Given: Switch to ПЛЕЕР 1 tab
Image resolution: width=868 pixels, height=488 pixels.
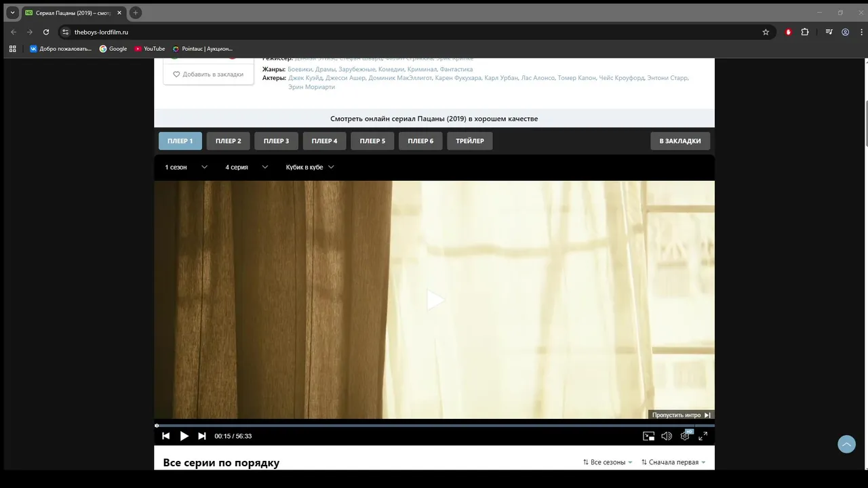Looking at the screenshot, I should 180,141.
